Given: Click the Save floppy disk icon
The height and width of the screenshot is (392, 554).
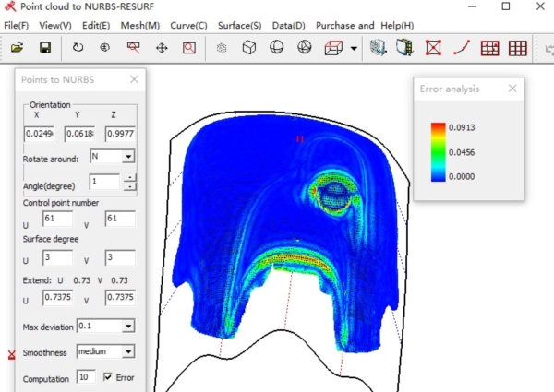Looking at the screenshot, I should (44, 47).
